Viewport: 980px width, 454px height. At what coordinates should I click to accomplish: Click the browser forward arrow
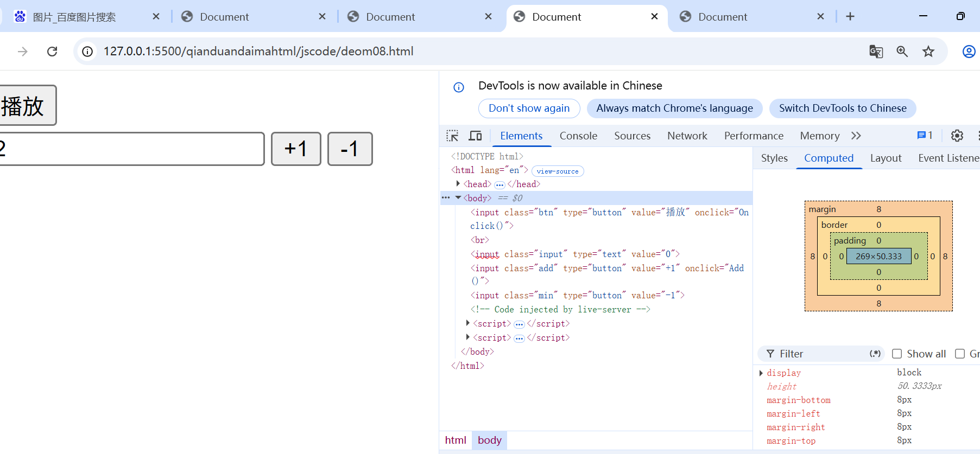coord(22,52)
